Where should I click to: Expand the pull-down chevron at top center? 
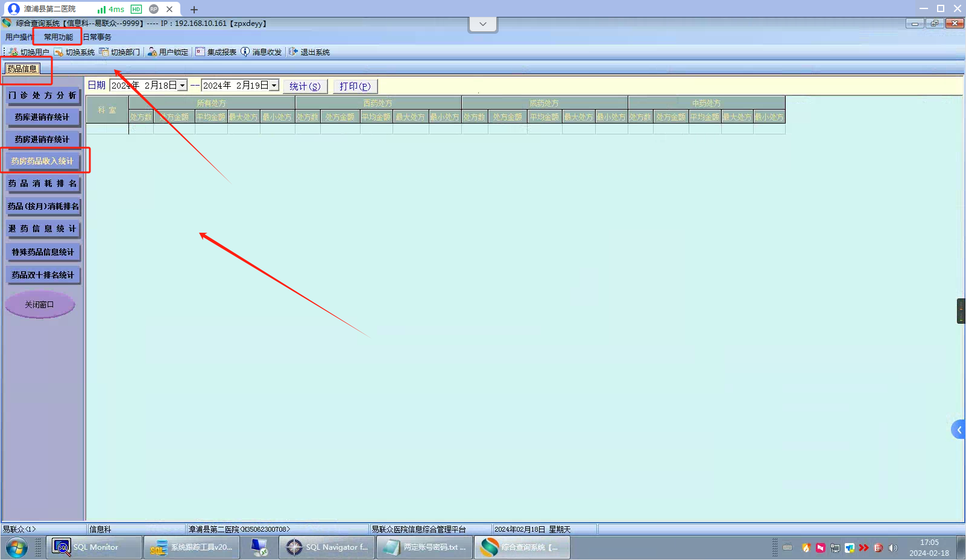pyautogui.click(x=483, y=24)
